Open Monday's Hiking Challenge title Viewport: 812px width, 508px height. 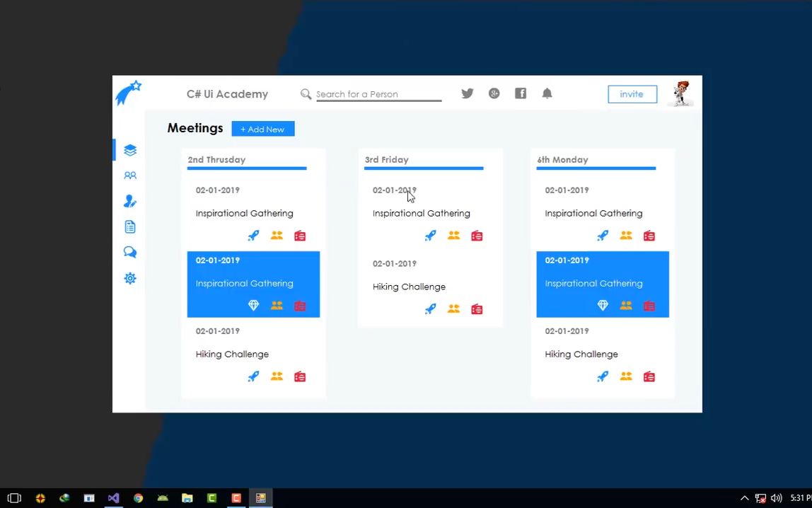(x=581, y=354)
